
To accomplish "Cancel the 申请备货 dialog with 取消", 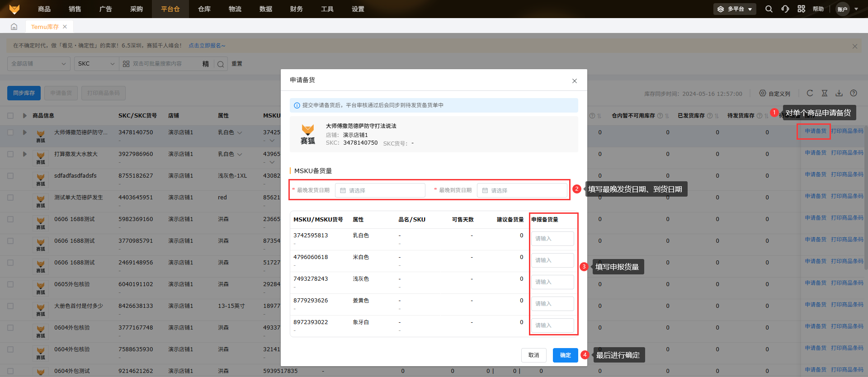I will [534, 355].
